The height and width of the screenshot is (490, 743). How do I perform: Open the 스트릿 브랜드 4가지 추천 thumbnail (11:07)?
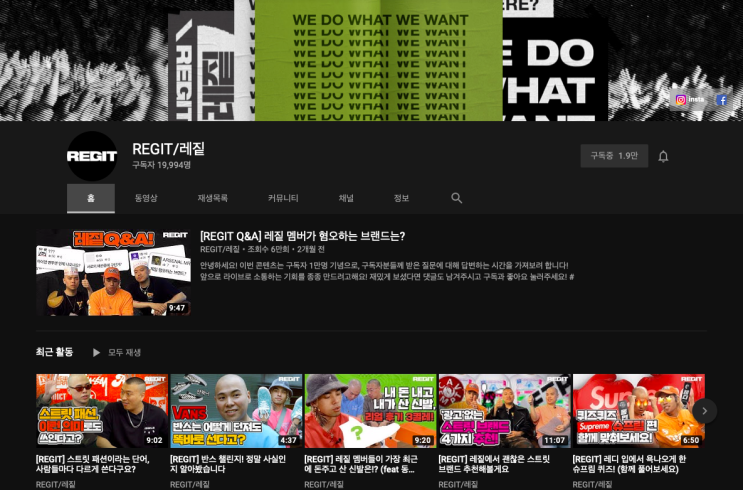[504, 411]
